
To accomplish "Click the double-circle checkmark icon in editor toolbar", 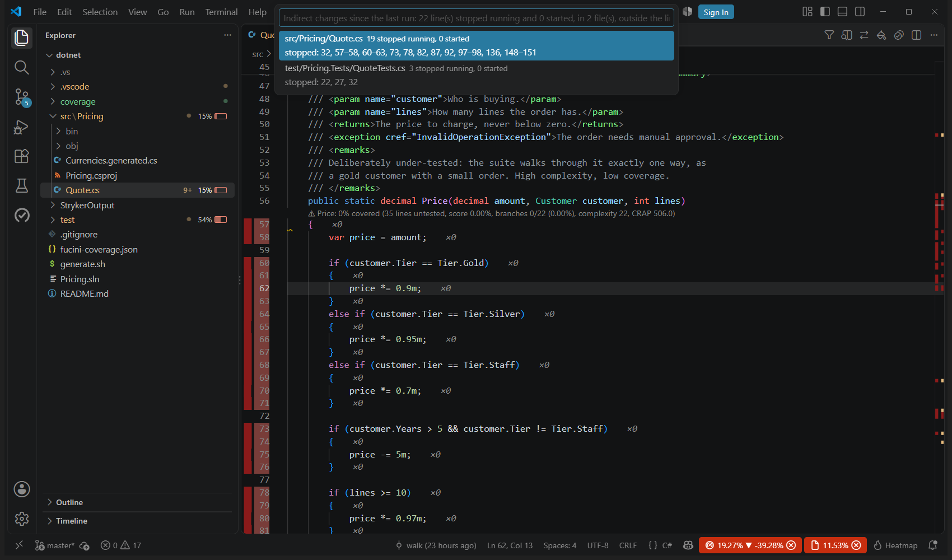I will coord(899,35).
